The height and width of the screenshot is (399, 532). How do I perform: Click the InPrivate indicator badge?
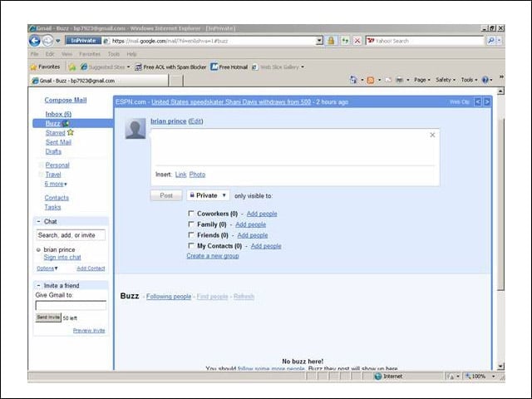pyautogui.click(x=83, y=41)
